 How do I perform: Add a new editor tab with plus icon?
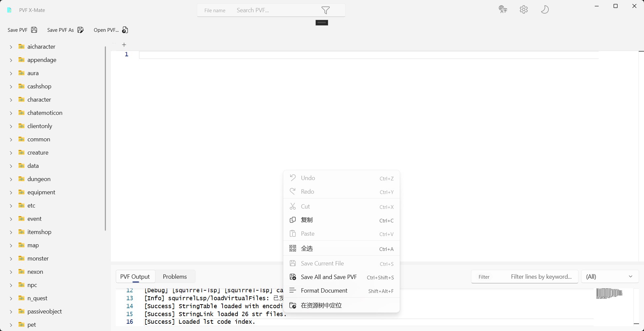pyautogui.click(x=124, y=45)
